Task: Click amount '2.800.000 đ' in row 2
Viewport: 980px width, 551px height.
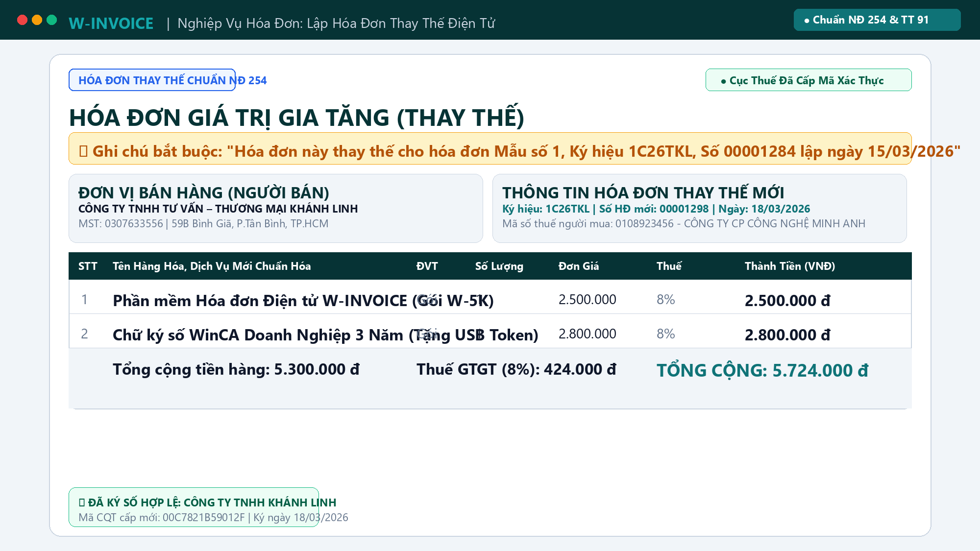Action: 787,335
